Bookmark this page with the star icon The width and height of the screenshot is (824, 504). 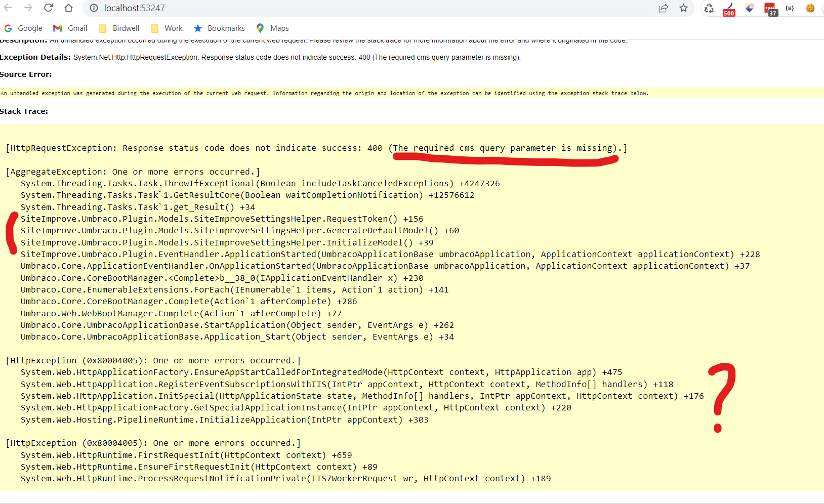684,8
